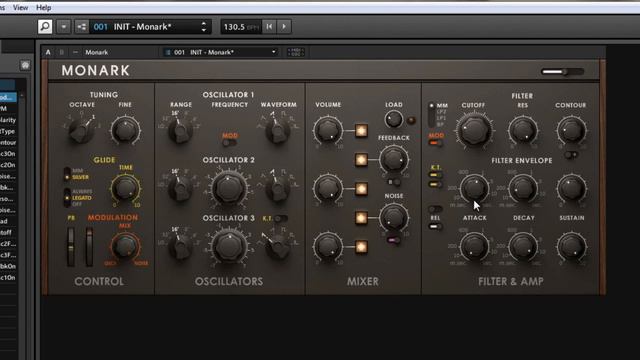Viewport: 640px width, 360px height.
Task: Open the 001 INIT - Monark snapshot dropdown
Action: coord(220,52)
